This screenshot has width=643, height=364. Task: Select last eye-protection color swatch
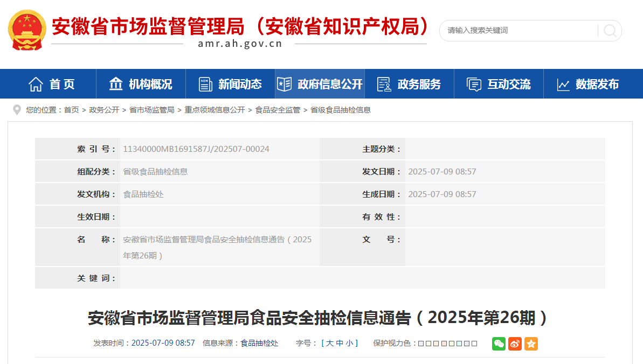(x=474, y=344)
